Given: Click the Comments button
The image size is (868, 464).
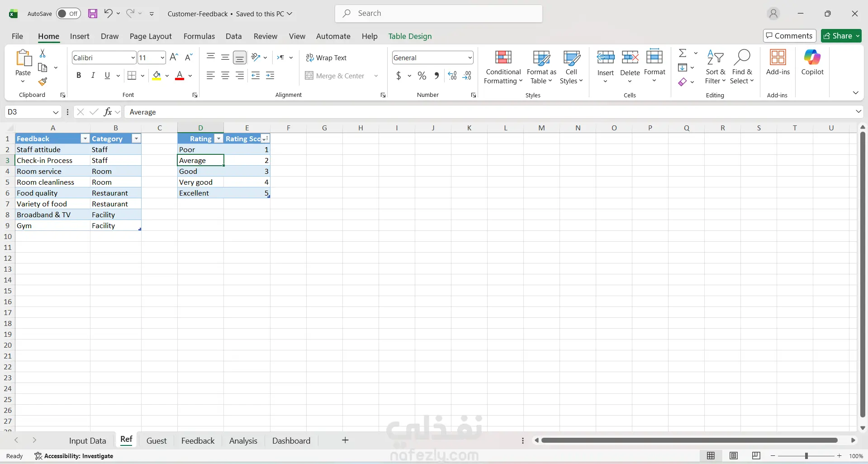Looking at the screenshot, I should coord(789,36).
